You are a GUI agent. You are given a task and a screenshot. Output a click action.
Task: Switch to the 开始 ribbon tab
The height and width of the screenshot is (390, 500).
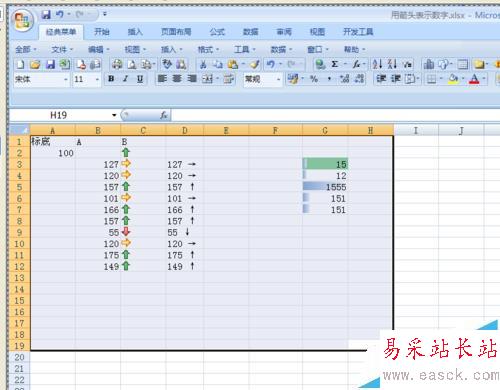[x=102, y=32]
